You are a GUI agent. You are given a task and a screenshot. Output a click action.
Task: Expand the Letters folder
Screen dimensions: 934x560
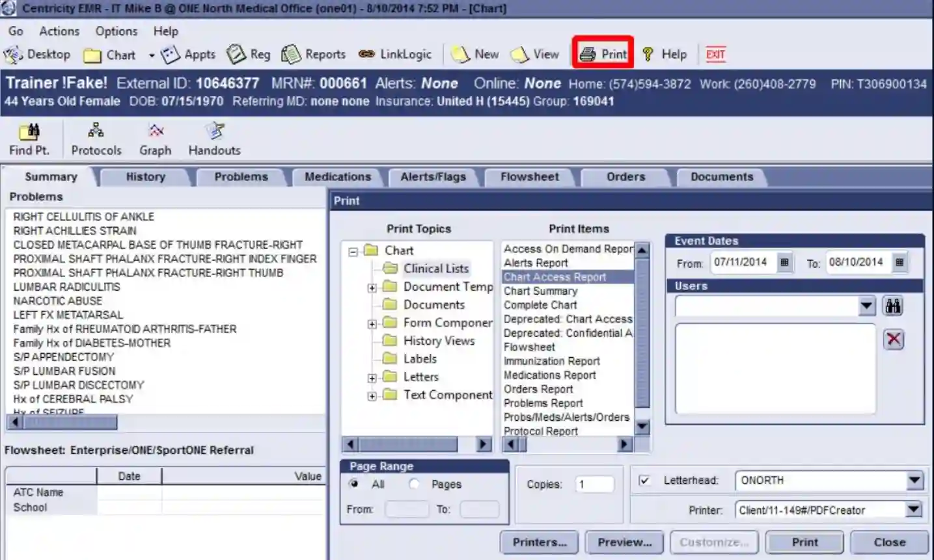pyautogui.click(x=371, y=377)
